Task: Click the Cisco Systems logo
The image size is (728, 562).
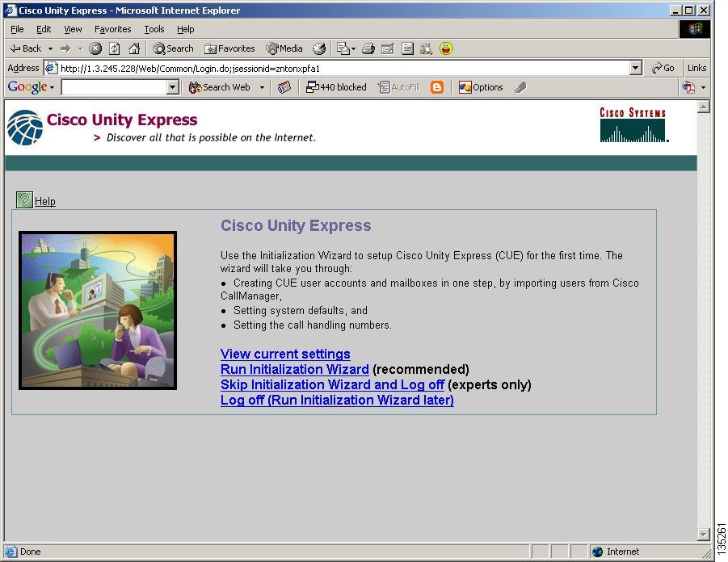Action: [x=633, y=125]
